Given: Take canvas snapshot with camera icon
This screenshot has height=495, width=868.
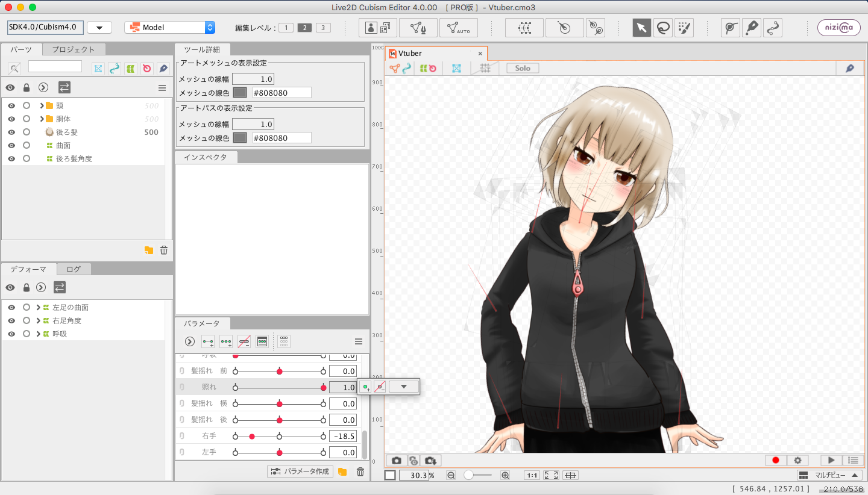Looking at the screenshot, I should click(397, 460).
